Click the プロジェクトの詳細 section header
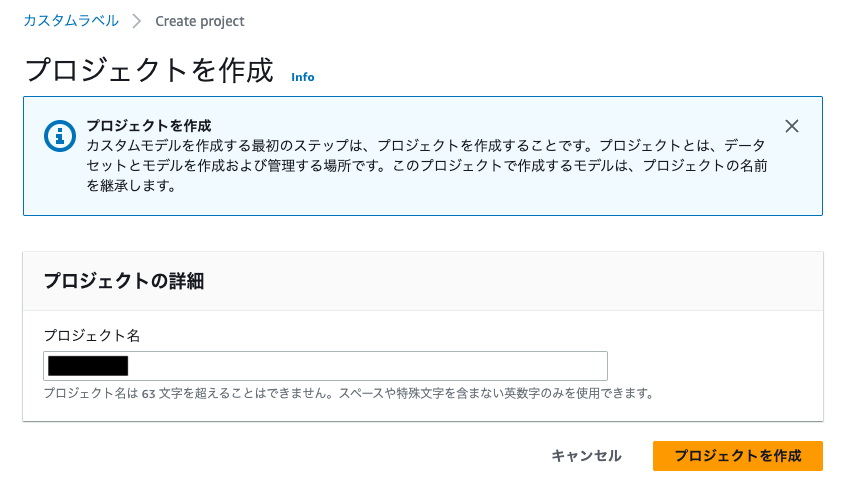 (x=124, y=281)
